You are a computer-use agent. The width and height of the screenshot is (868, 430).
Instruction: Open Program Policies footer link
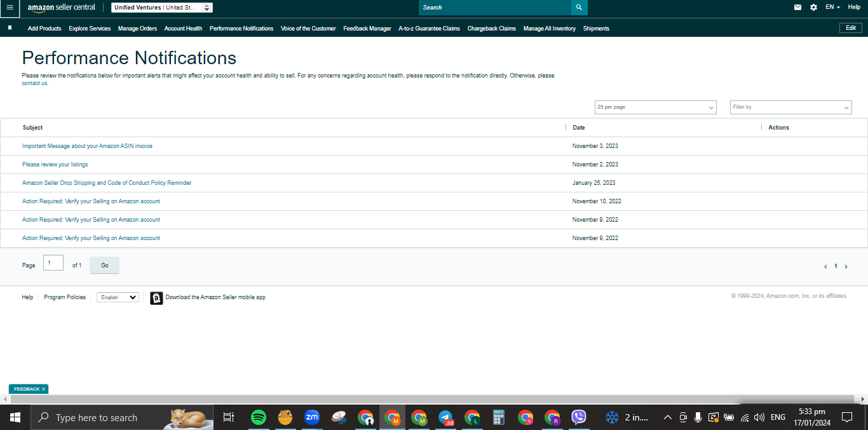click(65, 297)
